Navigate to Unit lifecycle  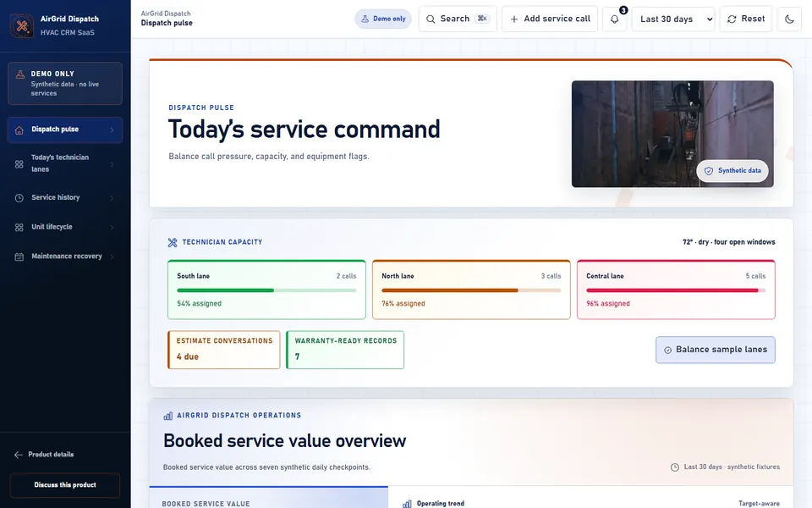[65, 227]
